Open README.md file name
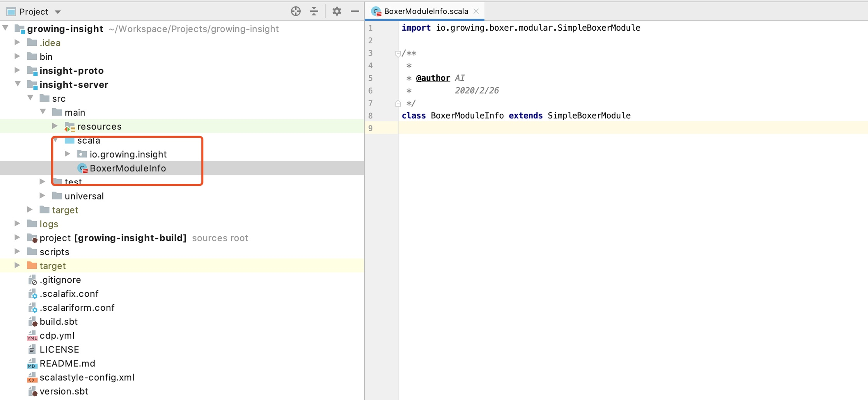Screen dimensions: 868x400 (x=67, y=364)
